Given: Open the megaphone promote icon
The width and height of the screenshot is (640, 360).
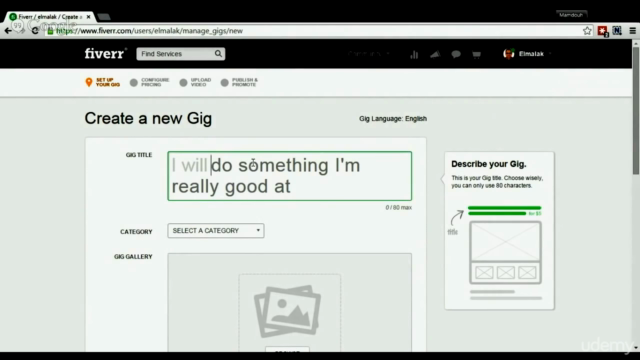Looking at the screenshot, I should pos(435,54).
